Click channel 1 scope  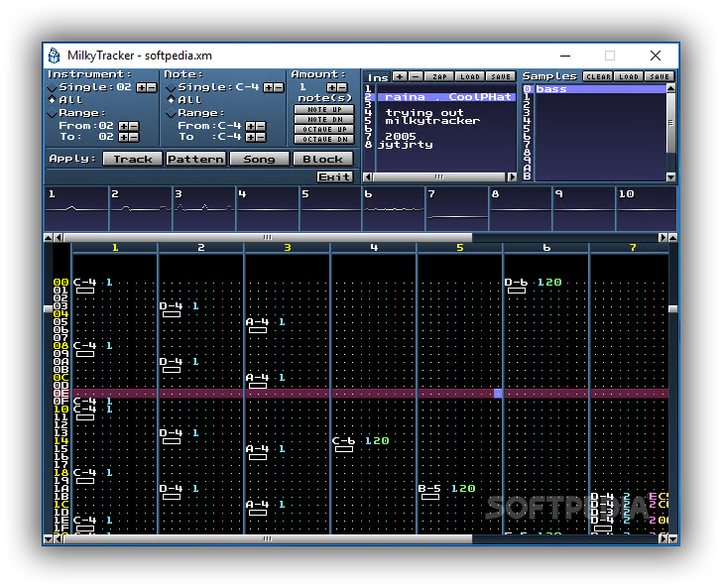(x=76, y=208)
